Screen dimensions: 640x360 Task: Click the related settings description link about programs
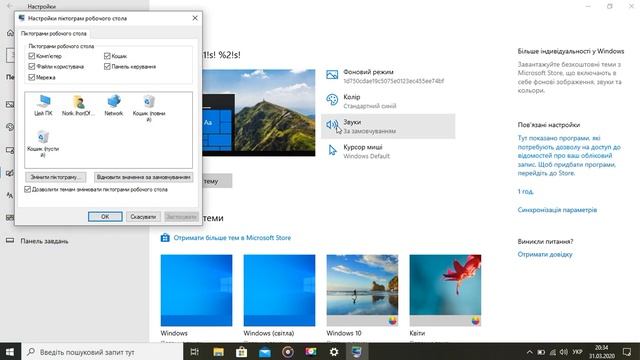[x=569, y=156]
